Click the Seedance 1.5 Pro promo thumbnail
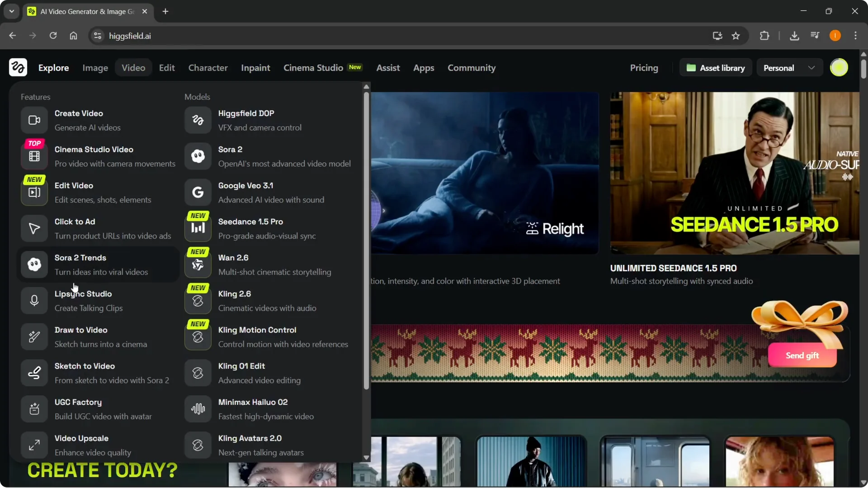The image size is (868, 488). tap(734, 173)
